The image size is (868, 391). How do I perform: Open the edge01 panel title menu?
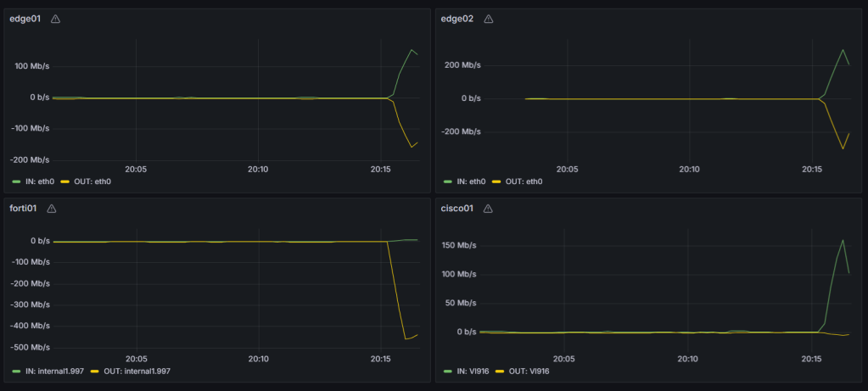[x=25, y=19]
